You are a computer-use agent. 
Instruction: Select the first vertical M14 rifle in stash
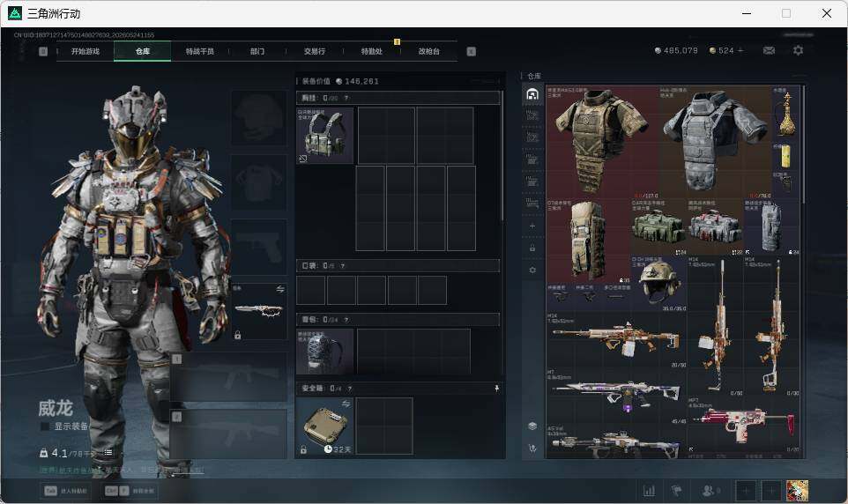pos(715,326)
